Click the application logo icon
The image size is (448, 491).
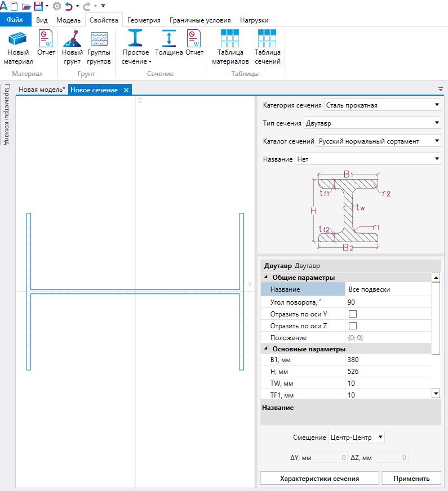click(4, 6)
